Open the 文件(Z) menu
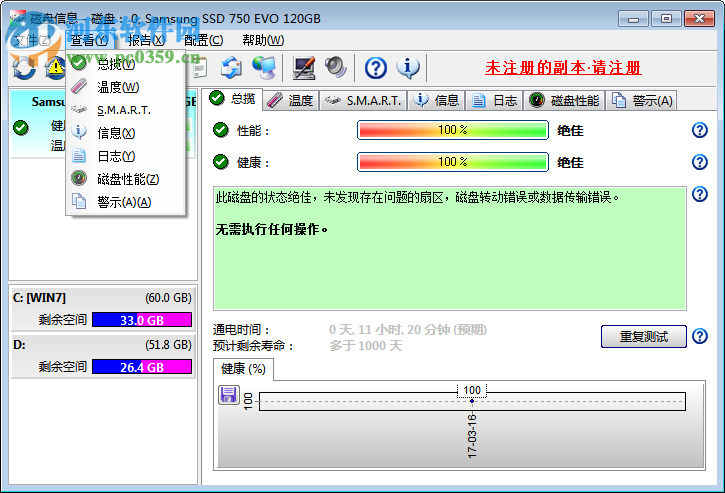725x493 pixels. click(x=31, y=40)
